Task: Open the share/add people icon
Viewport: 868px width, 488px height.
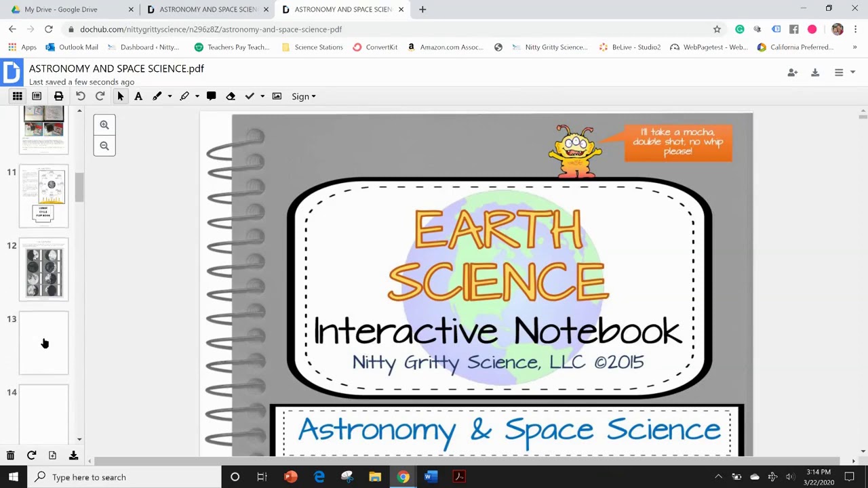Action: pyautogui.click(x=792, y=73)
